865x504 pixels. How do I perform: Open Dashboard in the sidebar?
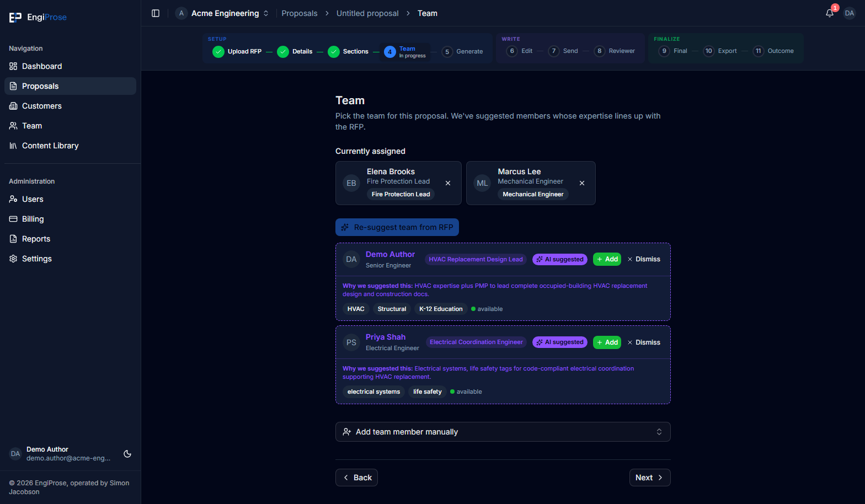pyautogui.click(x=70, y=66)
